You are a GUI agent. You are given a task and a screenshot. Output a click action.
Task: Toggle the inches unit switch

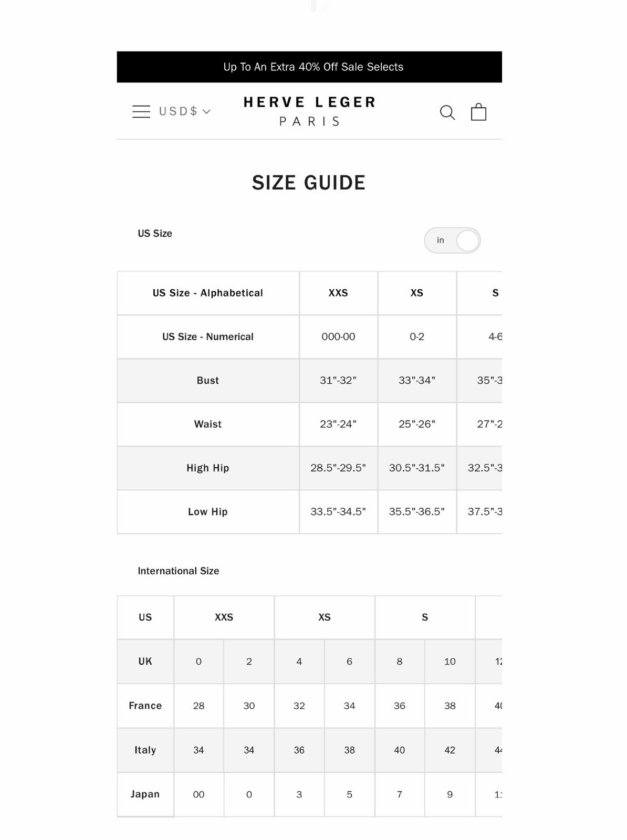pos(452,240)
